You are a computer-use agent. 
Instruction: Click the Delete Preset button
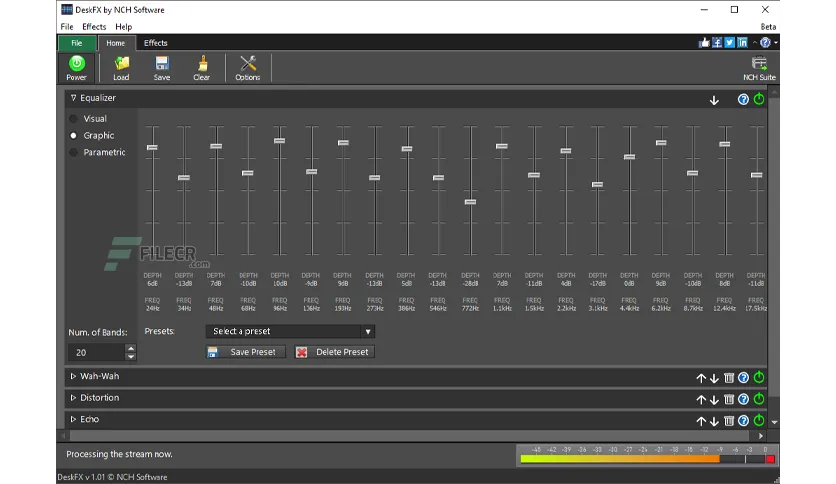tap(334, 352)
